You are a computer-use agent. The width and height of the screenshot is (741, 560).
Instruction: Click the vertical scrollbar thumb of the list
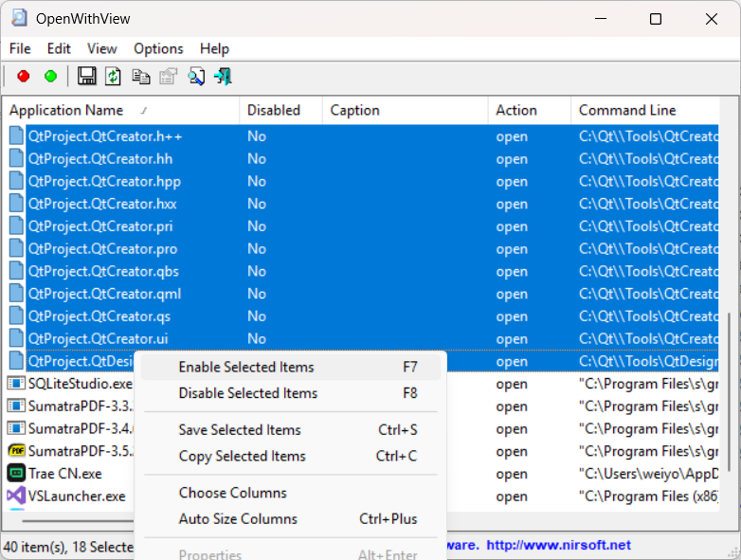pyautogui.click(x=729, y=391)
